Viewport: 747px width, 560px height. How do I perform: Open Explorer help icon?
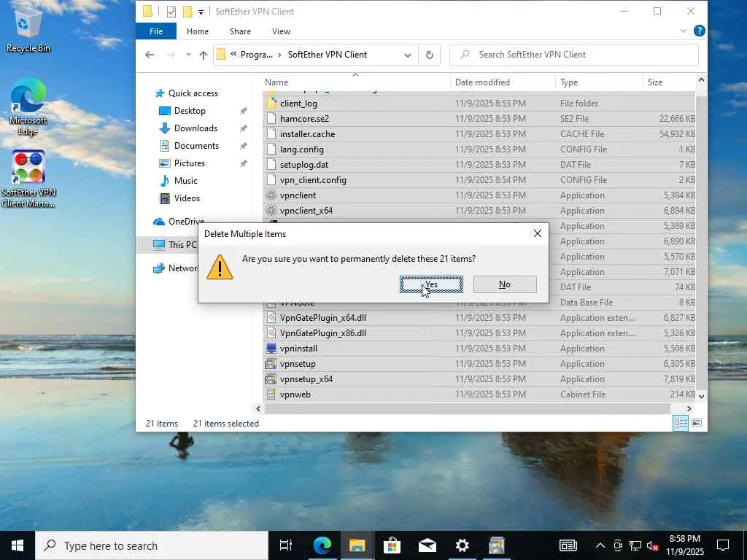[x=699, y=31]
